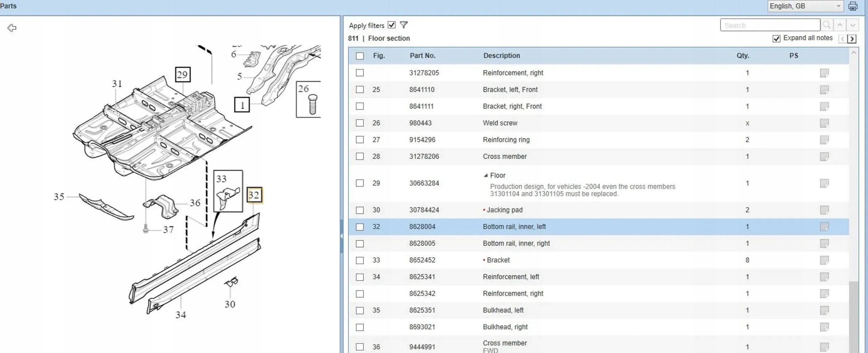Screen dimensions: 868x353
Task: Click callout number 35 in the diagram
Action: [59, 197]
